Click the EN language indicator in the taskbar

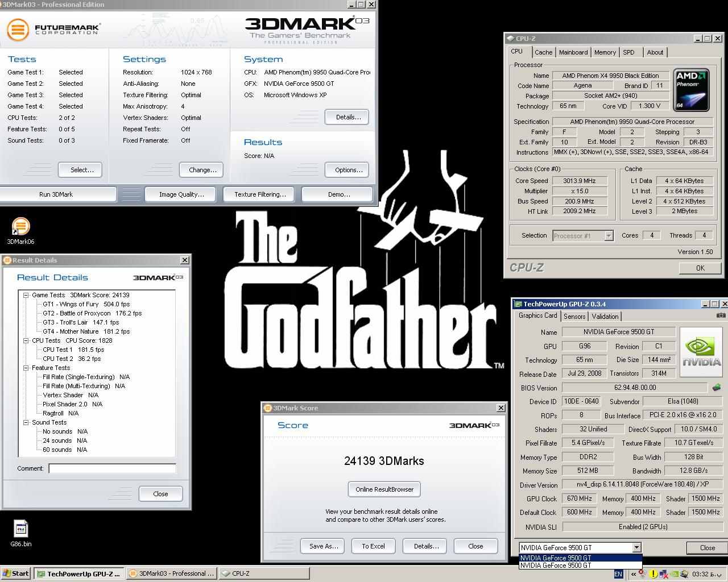[x=618, y=574]
